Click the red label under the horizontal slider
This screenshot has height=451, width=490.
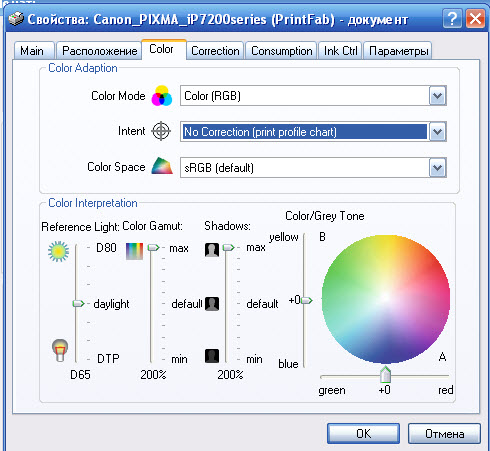click(446, 390)
